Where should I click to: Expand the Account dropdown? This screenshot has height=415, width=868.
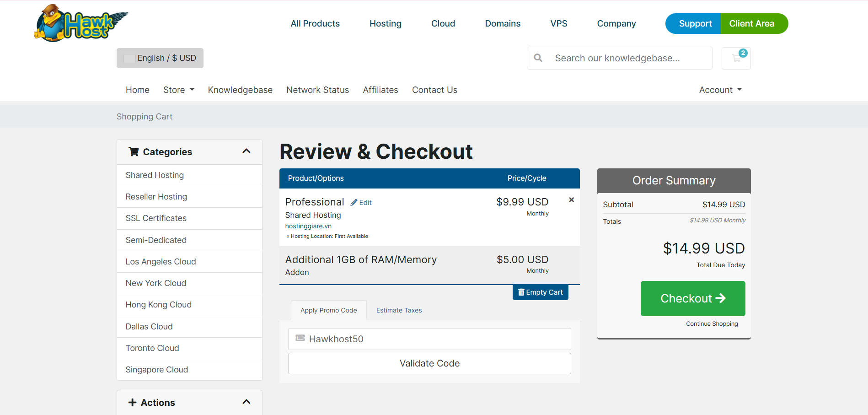[x=720, y=90]
